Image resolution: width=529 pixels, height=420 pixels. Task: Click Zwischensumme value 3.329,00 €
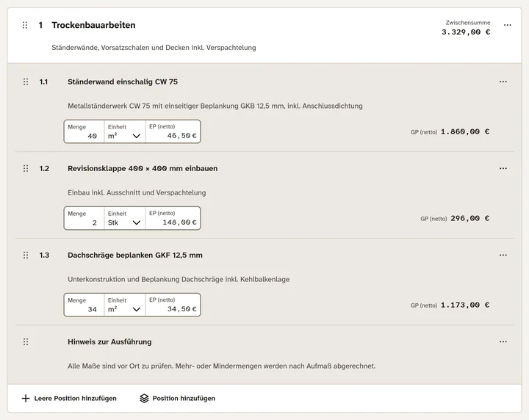click(466, 32)
